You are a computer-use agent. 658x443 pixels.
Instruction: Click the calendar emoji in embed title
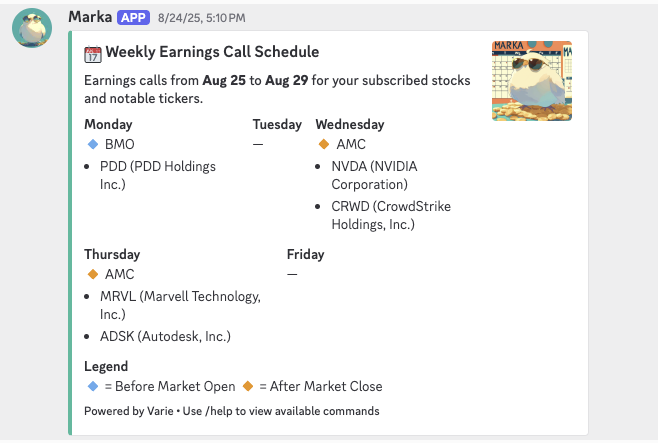(x=93, y=53)
